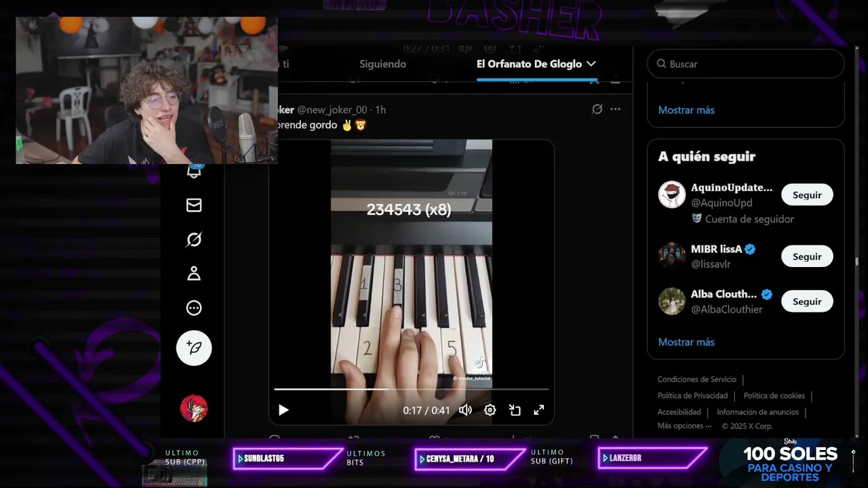Expand the El Orfanato De Gloglo chevron
Viewport: 868px width, 488px height.
pos(591,64)
